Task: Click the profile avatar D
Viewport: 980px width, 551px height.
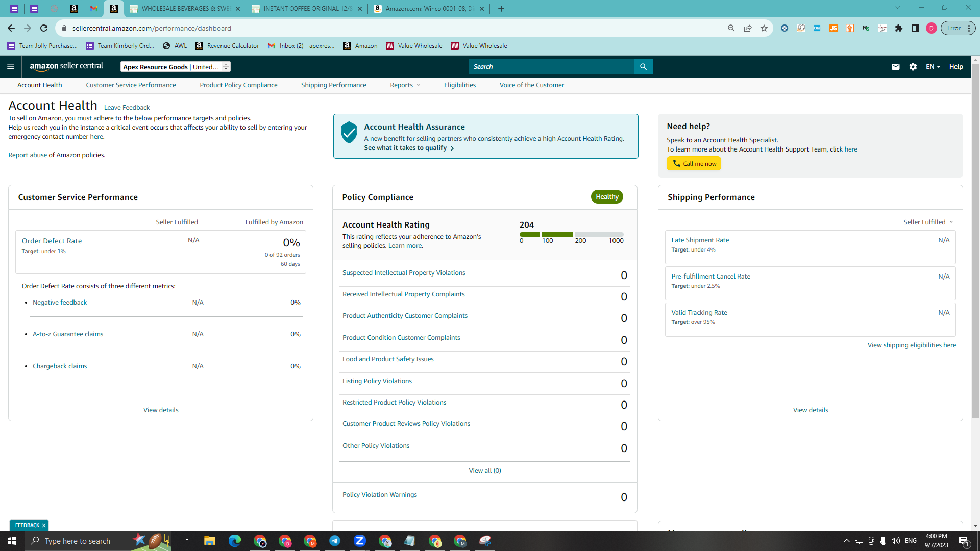Action: pyautogui.click(x=932, y=28)
